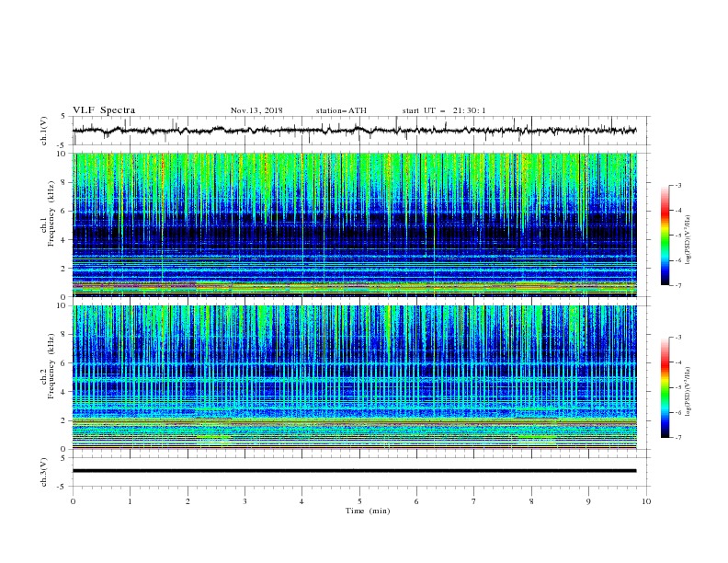Select the "ch.2 Frequency (kHz)" axis label

pos(48,366)
